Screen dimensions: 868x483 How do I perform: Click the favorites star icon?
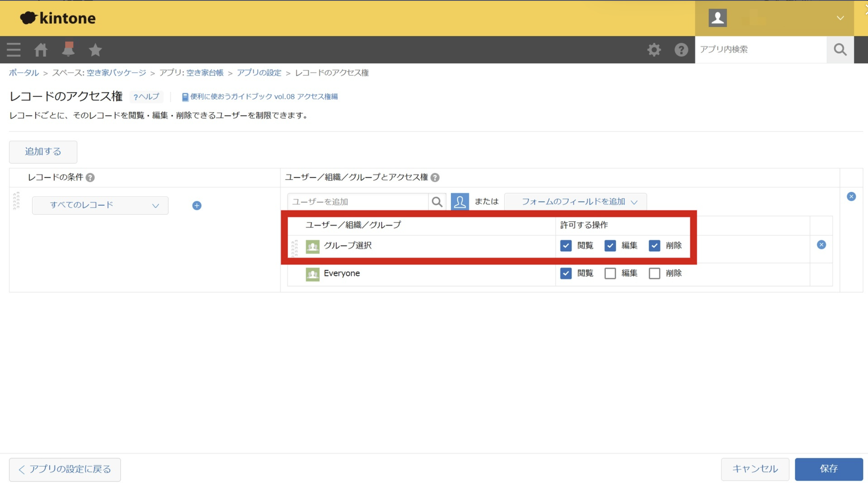(x=95, y=50)
